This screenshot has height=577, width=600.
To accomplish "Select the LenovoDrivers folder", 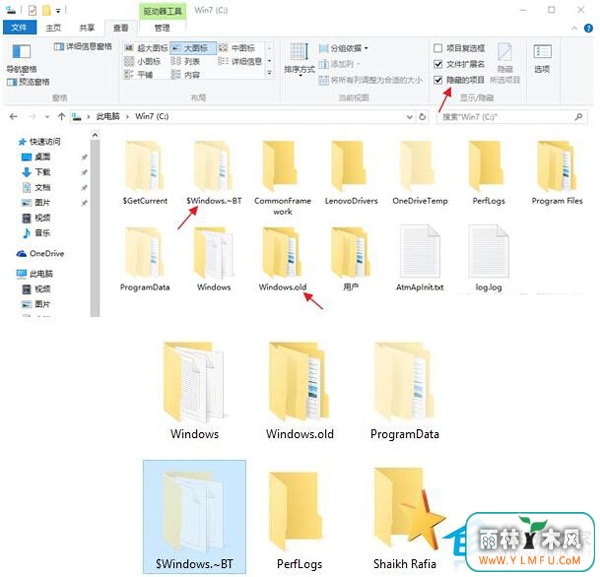I will [x=351, y=173].
